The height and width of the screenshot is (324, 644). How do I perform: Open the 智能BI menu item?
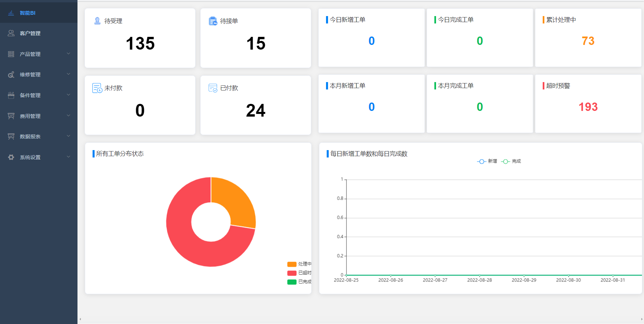28,13
